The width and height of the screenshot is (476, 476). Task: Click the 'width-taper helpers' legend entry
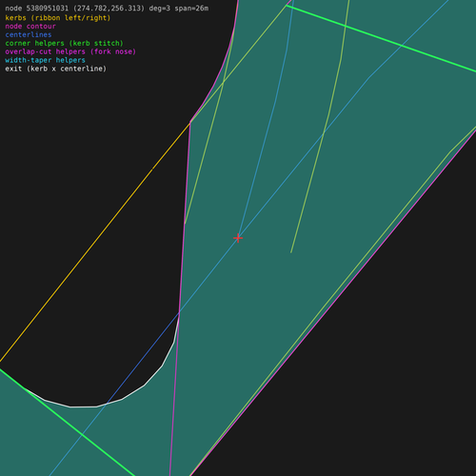click(x=45, y=60)
